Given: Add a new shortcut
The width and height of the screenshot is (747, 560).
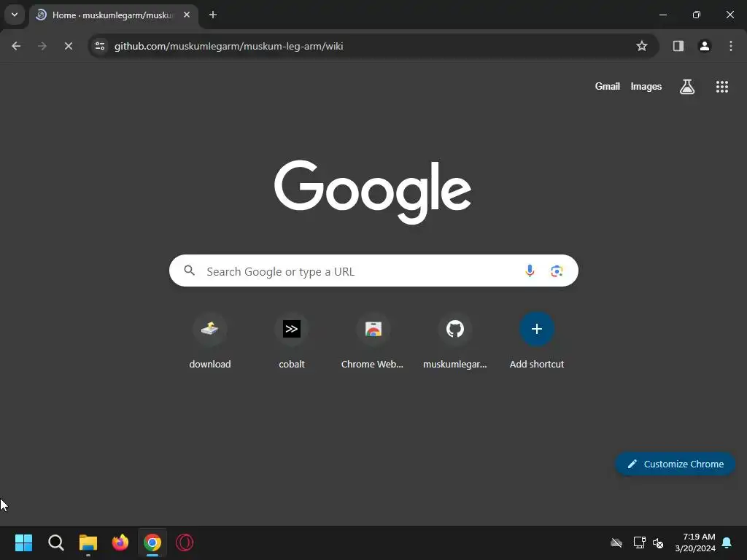Looking at the screenshot, I should (x=536, y=341).
